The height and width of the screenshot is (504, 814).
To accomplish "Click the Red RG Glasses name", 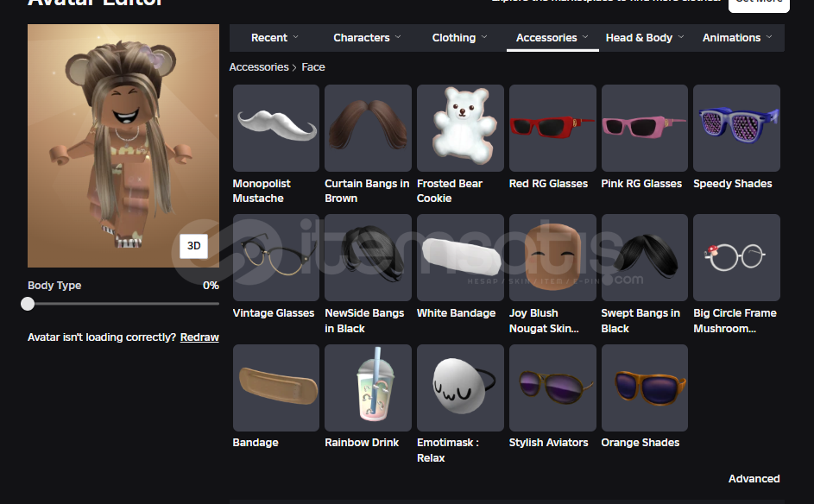I will point(549,183).
